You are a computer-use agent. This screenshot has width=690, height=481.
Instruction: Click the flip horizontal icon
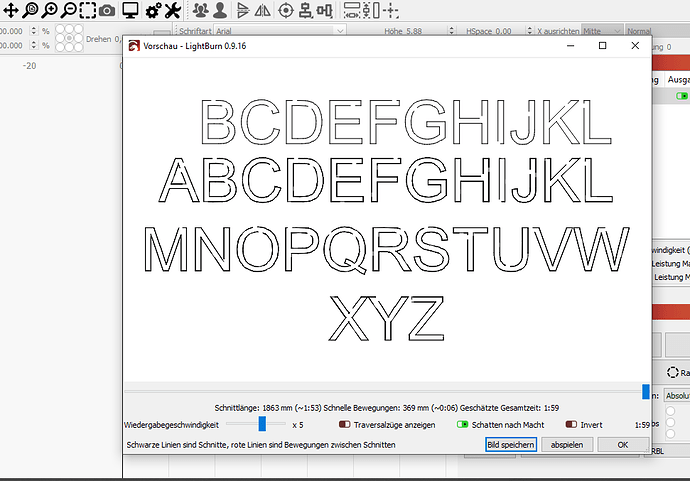242,10
